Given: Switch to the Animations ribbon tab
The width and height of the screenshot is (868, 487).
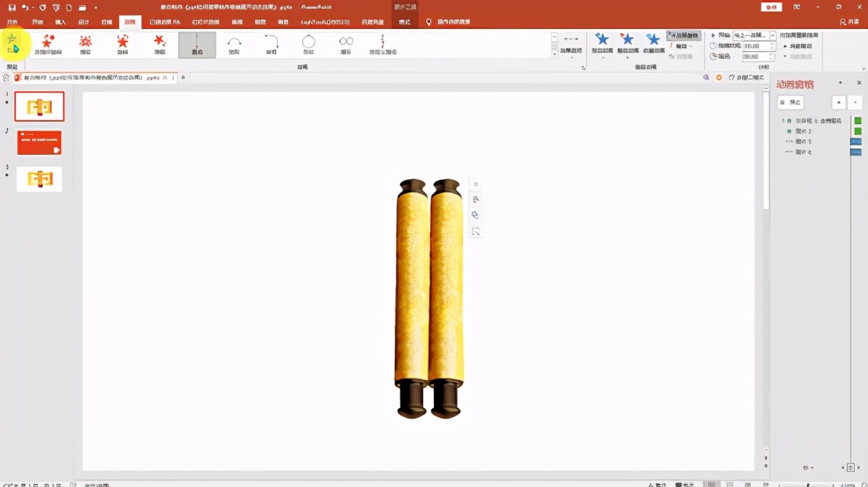Looking at the screenshot, I should [129, 22].
